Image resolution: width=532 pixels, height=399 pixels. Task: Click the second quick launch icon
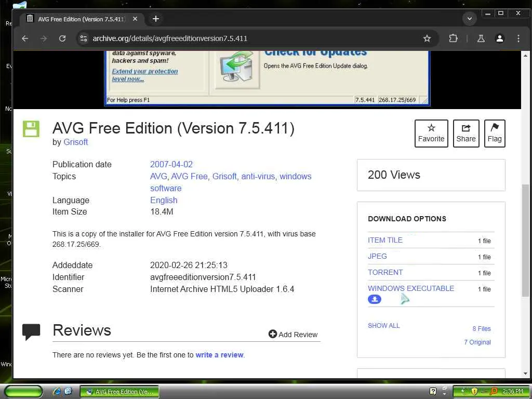pos(68,391)
